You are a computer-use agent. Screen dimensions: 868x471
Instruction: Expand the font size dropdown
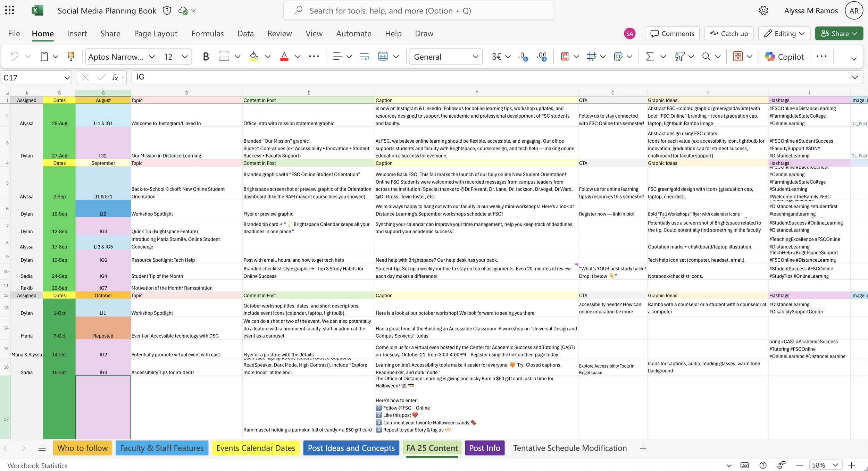(185, 57)
